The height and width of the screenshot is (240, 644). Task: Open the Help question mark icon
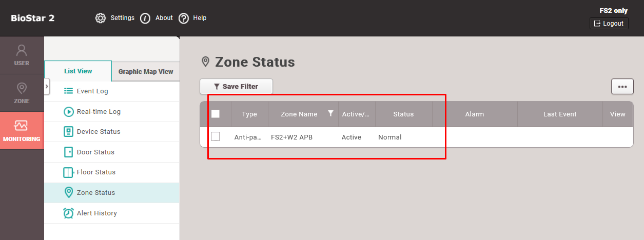tap(184, 18)
